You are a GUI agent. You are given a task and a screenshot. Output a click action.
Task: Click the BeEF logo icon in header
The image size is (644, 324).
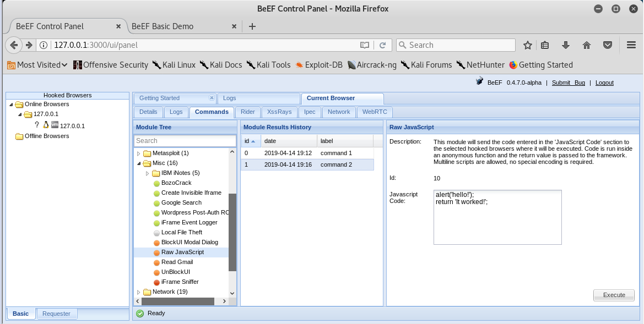point(480,81)
